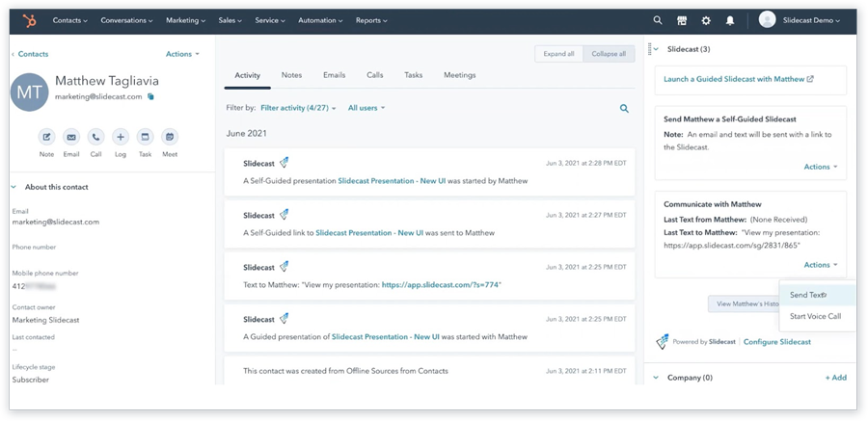
Task: Choose Send Text from the Actions menu
Action: 817,295
